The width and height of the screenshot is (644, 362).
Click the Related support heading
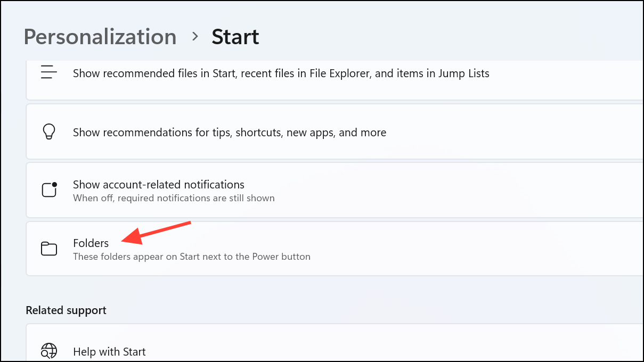click(66, 310)
